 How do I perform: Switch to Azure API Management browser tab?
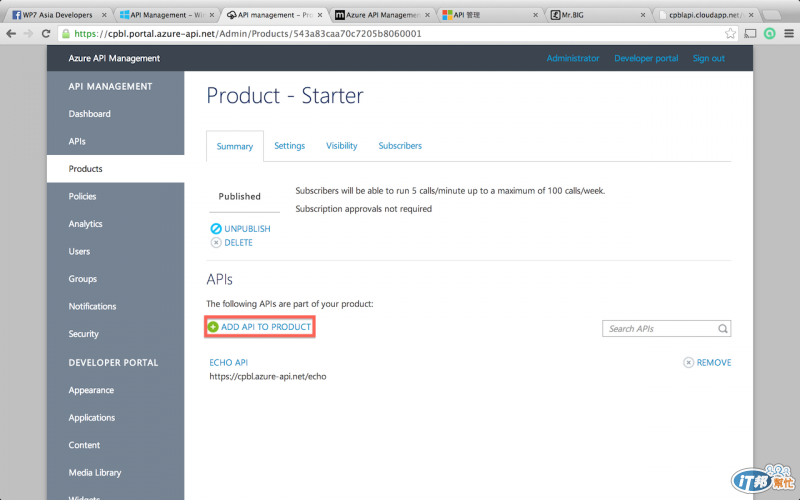[383, 15]
